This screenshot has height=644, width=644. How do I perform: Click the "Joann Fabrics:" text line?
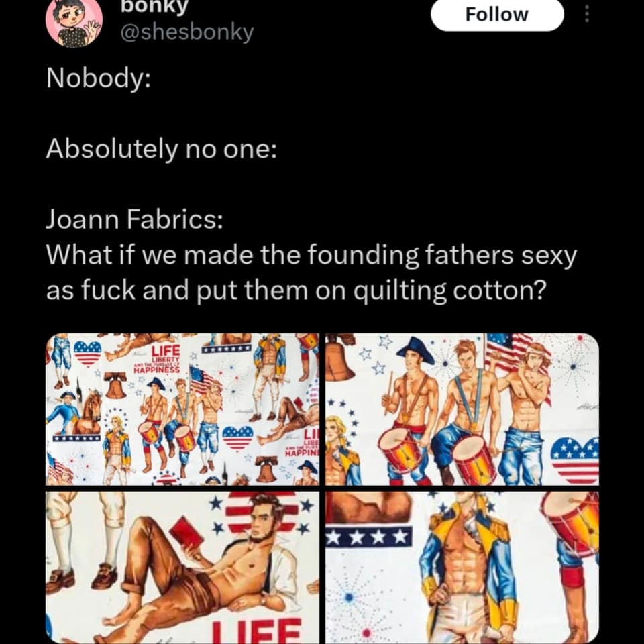pos(134,219)
